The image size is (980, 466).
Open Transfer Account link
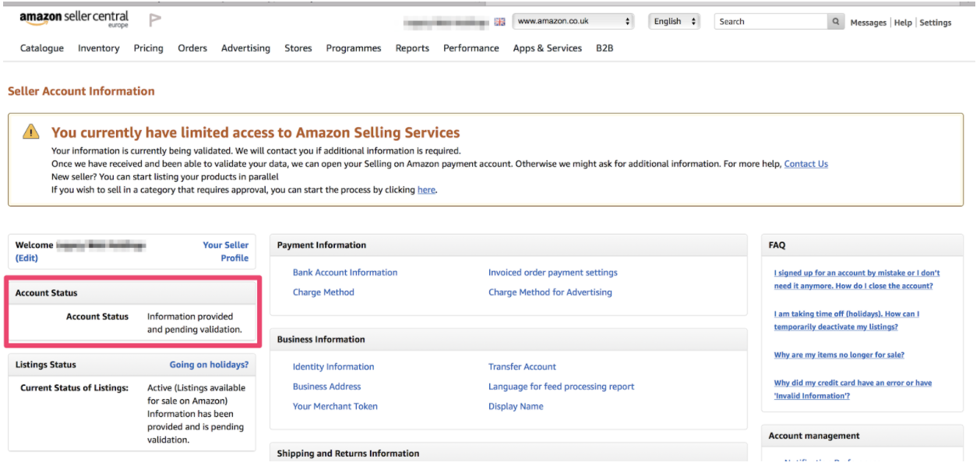[522, 367]
